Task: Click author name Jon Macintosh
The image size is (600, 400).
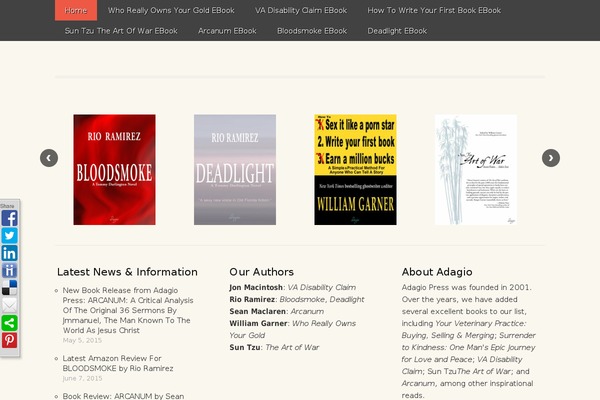Action: tap(256, 287)
